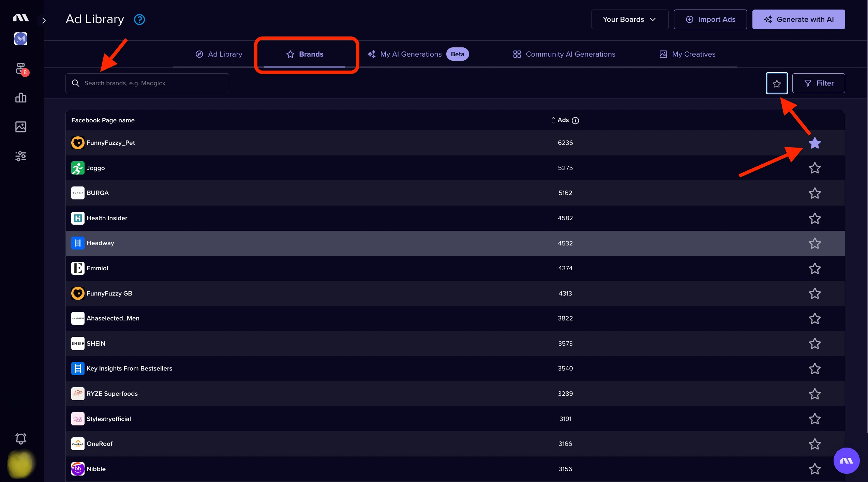This screenshot has height=482, width=868.
Task: Star the OneRoof brand
Action: 814,444
